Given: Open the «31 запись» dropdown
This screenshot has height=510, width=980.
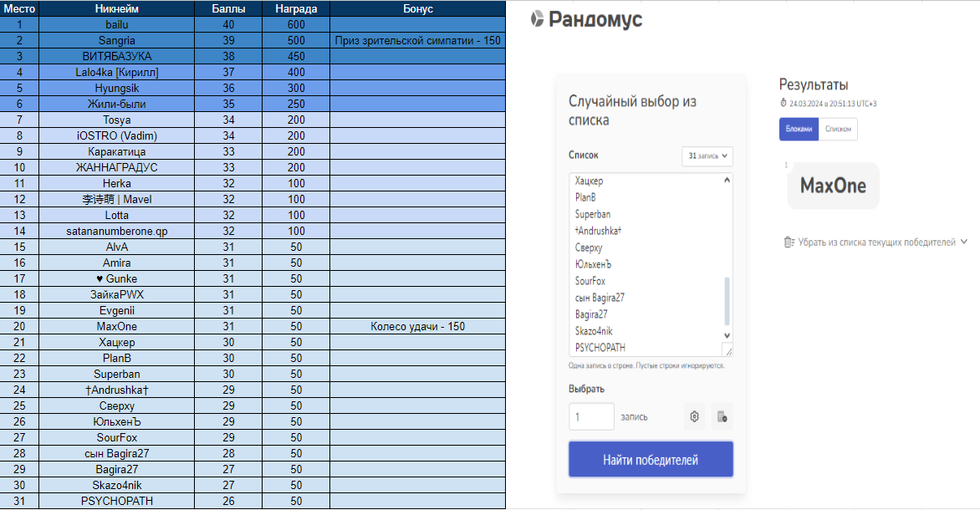Looking at the screenshot, I should point(707,156).
